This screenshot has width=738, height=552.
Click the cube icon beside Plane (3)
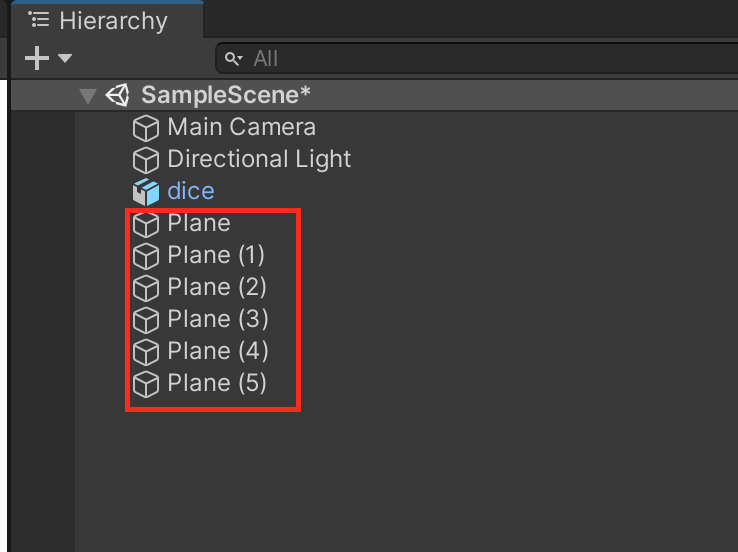tap(147, 320)
